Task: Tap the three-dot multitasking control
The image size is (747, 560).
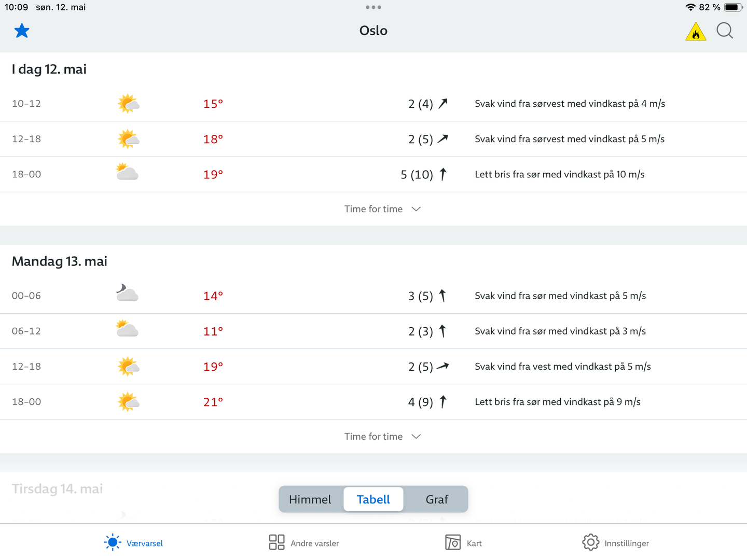Action: [374, 7]
